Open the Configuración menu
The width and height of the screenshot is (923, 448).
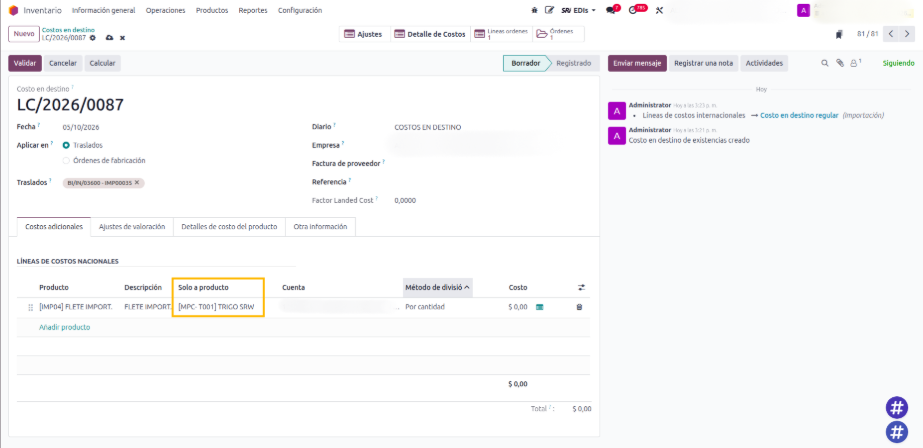tap(300, 10)
